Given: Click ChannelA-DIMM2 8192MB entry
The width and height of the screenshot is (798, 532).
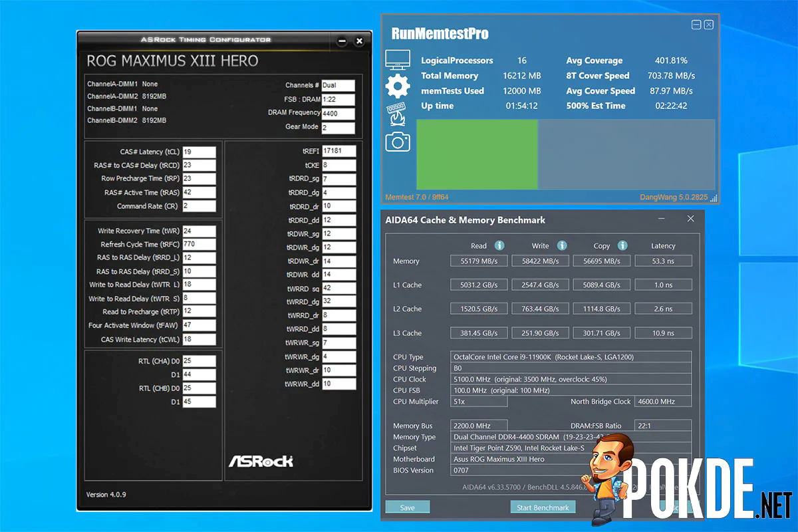Looking at the screenshot, I should click(x=127, y=96).
